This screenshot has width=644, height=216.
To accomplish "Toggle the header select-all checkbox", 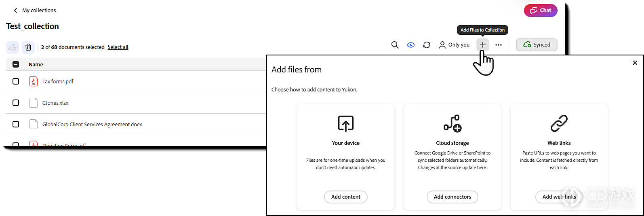I will point(16,64).
